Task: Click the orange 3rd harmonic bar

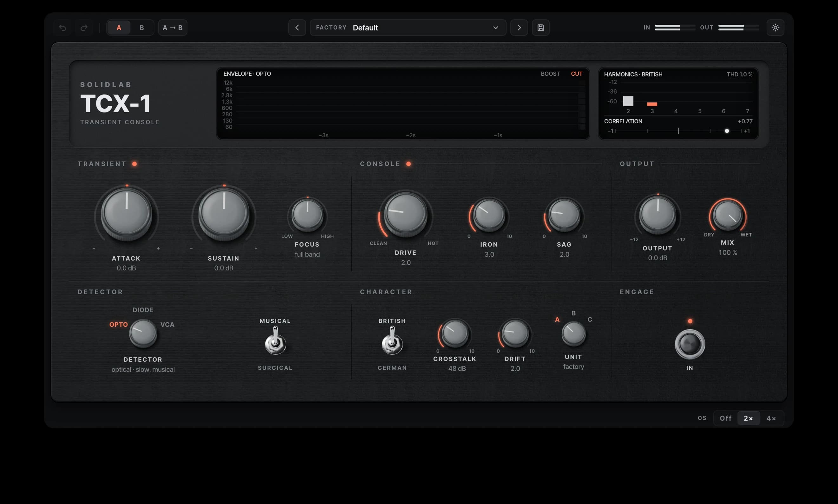Action: coord(652,104)
